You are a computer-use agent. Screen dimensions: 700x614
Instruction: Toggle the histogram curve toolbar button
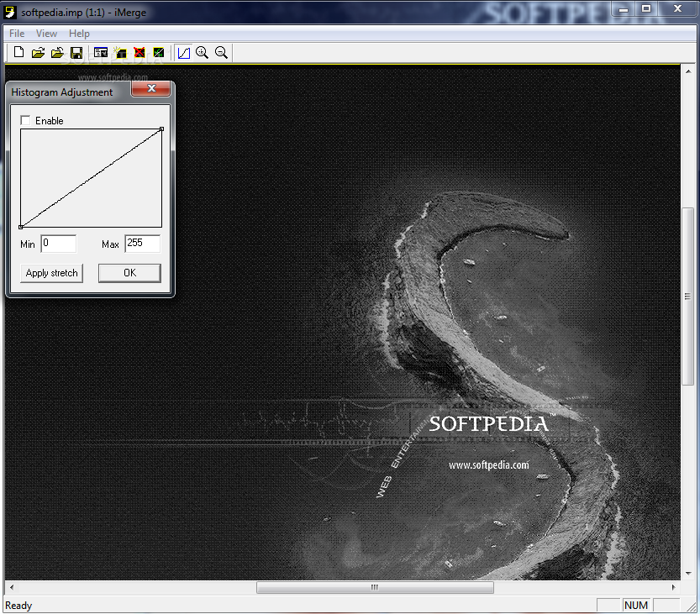tap(183, 53)
